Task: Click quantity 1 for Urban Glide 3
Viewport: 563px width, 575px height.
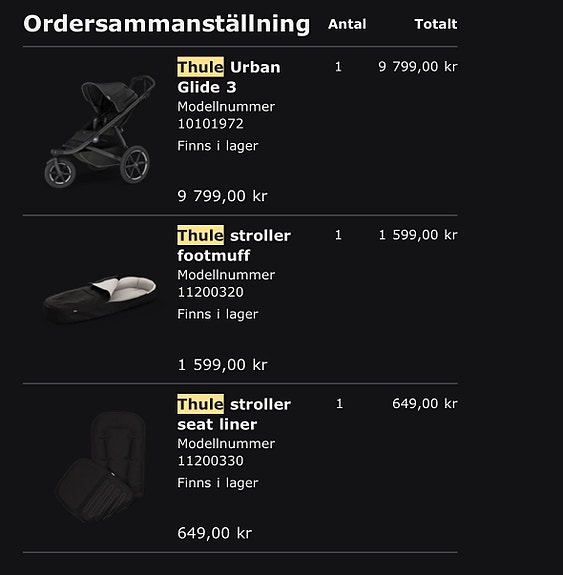Action: [338, 67]
